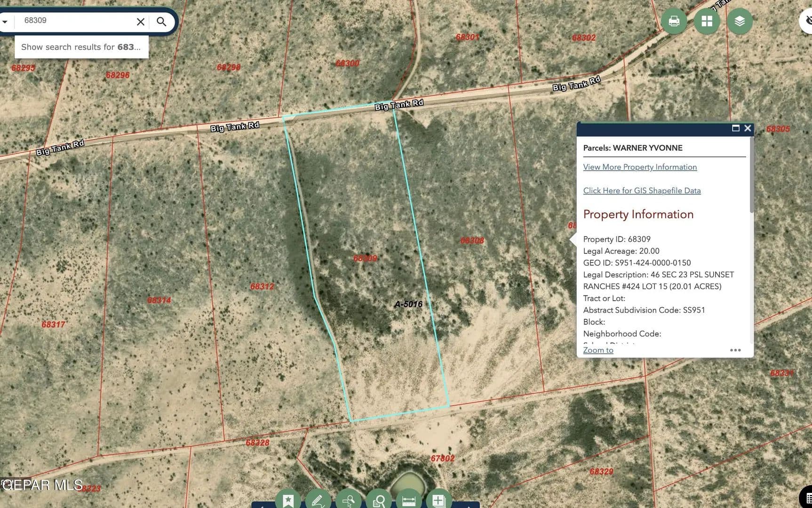Viewport: 812px width, 508px height.
Task: Click the 68309 search input field
Action: 75,21
